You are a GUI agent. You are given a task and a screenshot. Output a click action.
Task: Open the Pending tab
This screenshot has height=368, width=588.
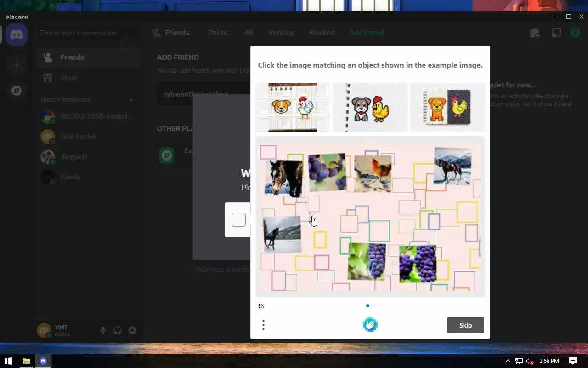282,33
